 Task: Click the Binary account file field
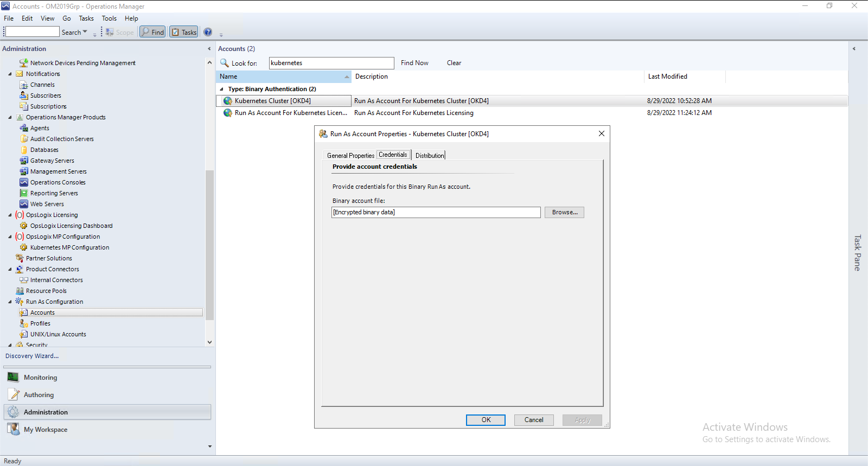tap(436, 212)
